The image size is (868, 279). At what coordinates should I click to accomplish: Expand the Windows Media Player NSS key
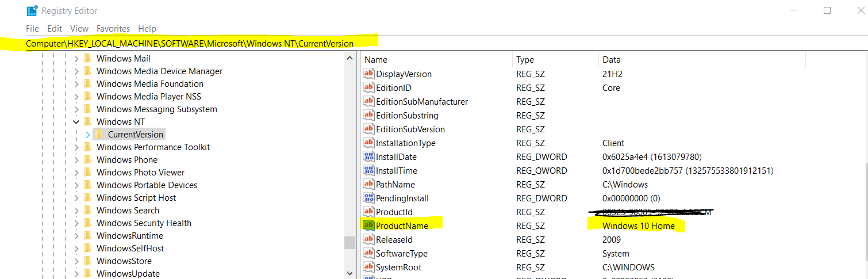[x=76, y=96]
